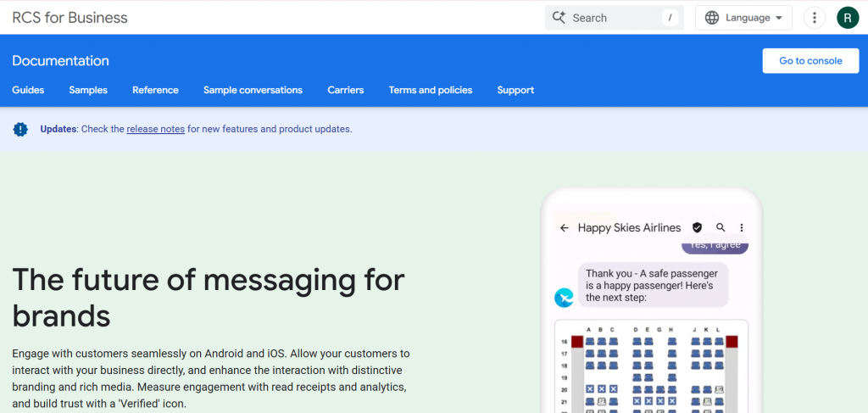Click the 'Thank you - A safe passenger' message bubble
This screenshot has width=868, height=413.
pos(654,285)
